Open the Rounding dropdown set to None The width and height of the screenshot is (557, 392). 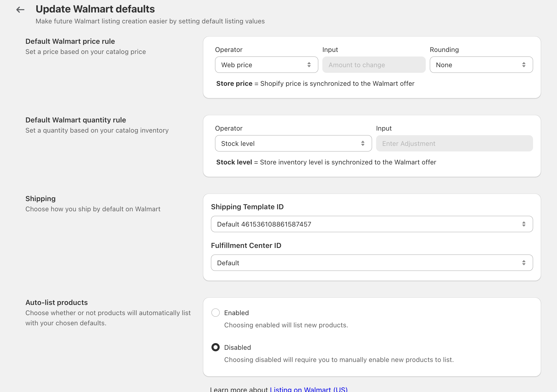pos(481,65)
